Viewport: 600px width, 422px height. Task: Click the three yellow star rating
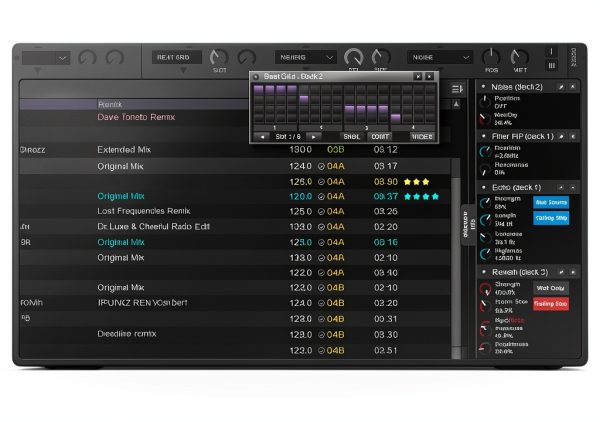pos(416,182)
